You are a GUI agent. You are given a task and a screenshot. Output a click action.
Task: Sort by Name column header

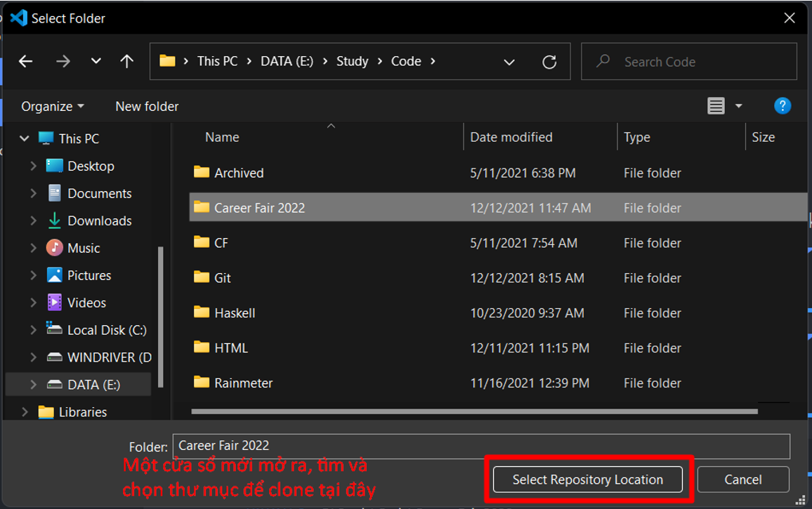[222, 137]
